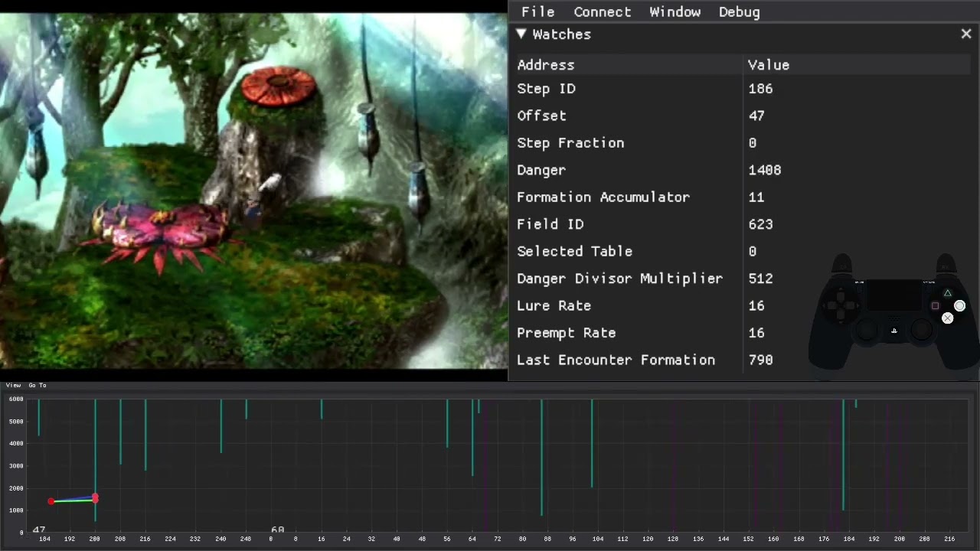Viewport: 980px width, 551px height.
Task: Click the Danger value 1408
Action: coord(765,170)
